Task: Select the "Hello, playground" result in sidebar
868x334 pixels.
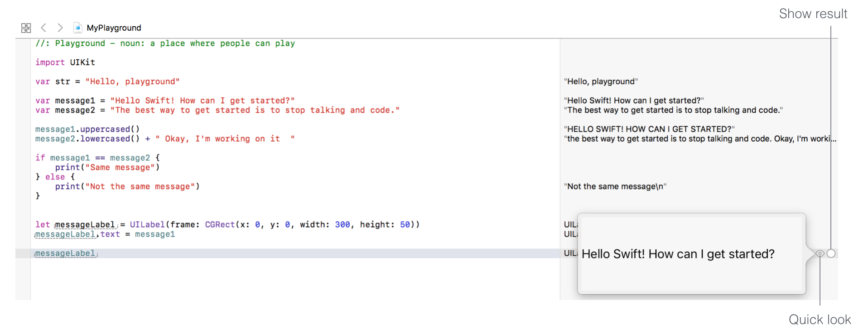Action: tap(601, 81)
